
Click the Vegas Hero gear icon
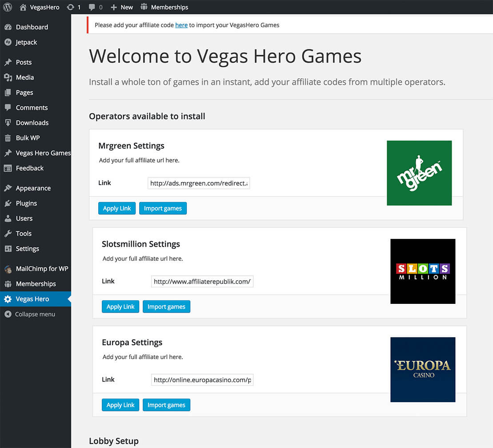click(x=8, y=299)
